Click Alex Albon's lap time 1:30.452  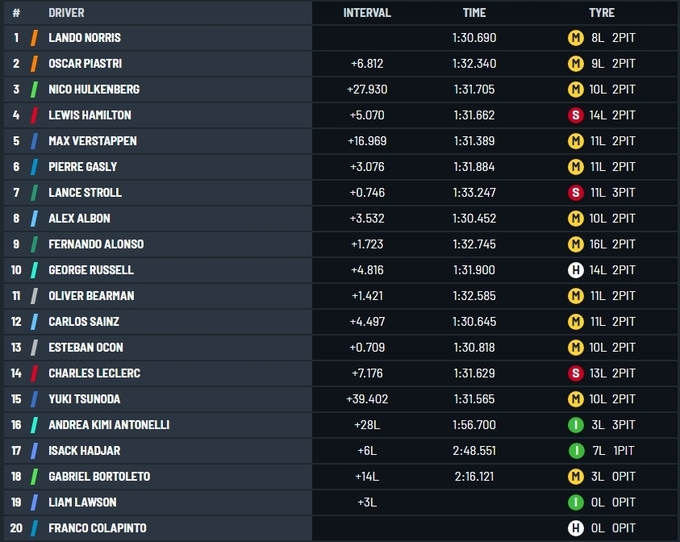point(474,218)
